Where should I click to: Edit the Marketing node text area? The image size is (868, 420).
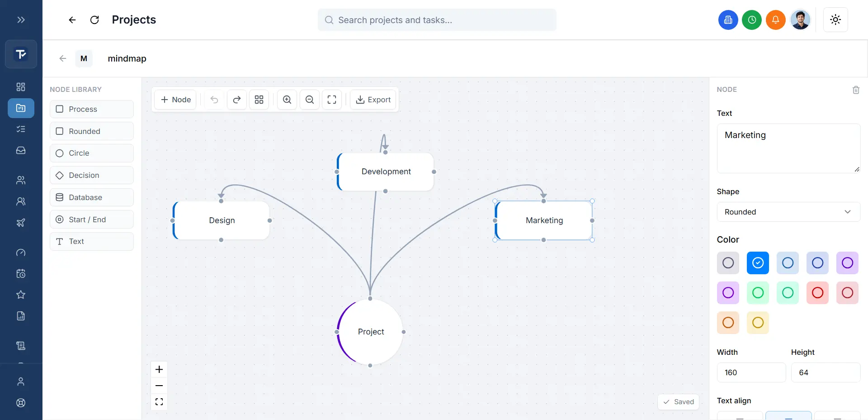(788, 148)
